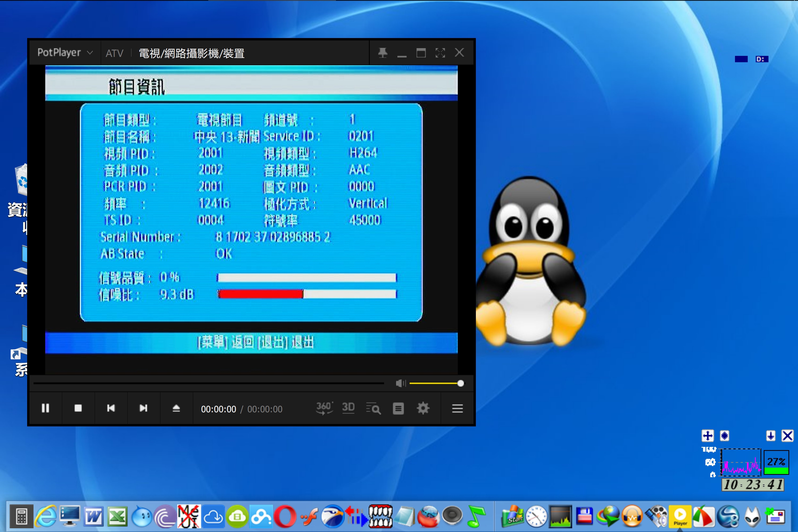
Task: Launch Opera browser from the dock
Action: 285,516
